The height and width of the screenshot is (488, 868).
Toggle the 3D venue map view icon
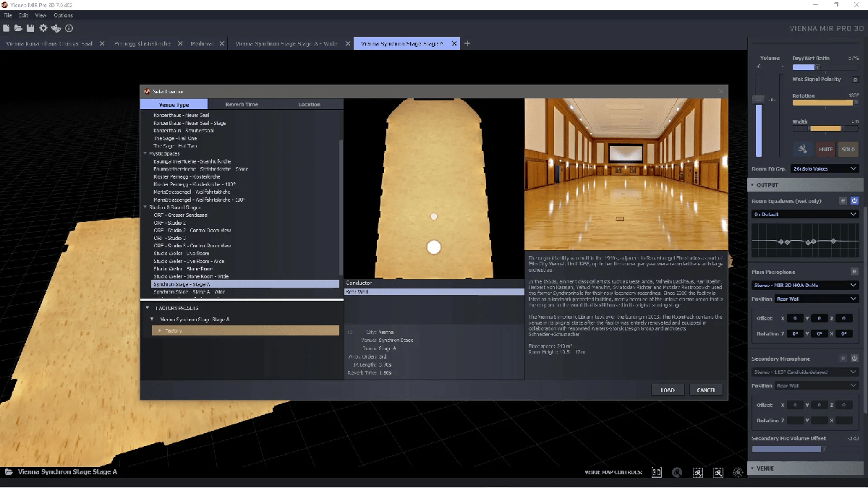[x=657, y=472]
